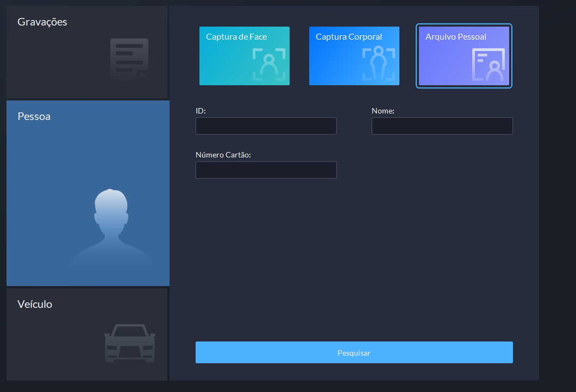Click the Pesquisar search button

click(354, 352)
